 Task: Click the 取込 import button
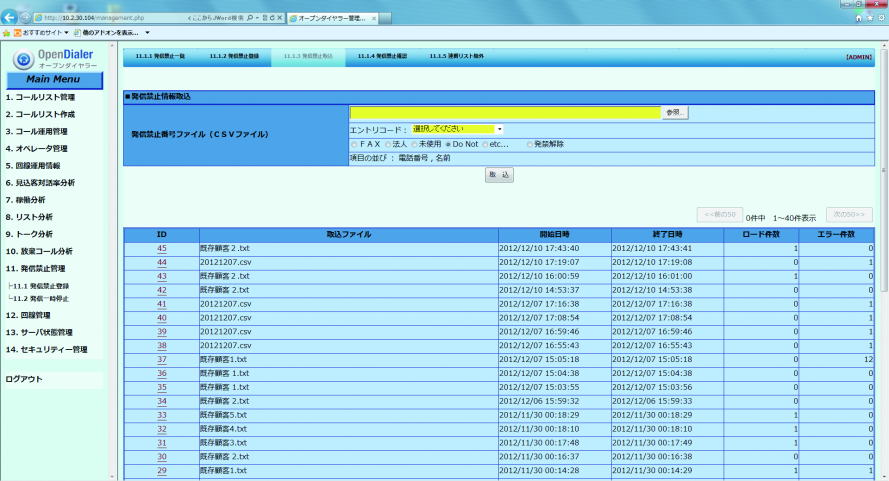pos(499,175)
